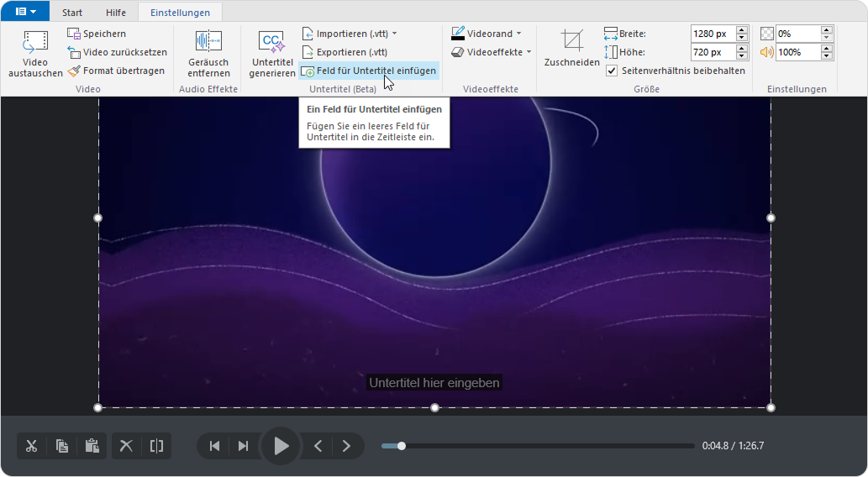Jump to the end of the video

(x=243, y=446)
